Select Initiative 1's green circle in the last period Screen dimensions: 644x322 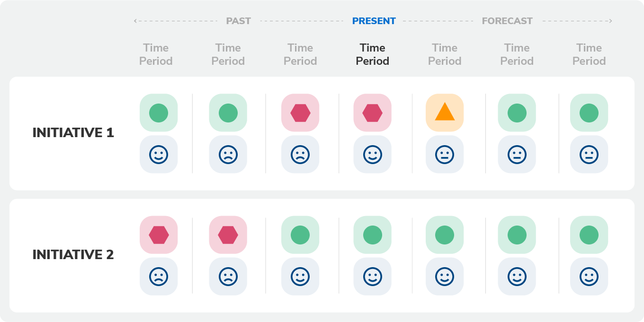click(x=589, y=113)
